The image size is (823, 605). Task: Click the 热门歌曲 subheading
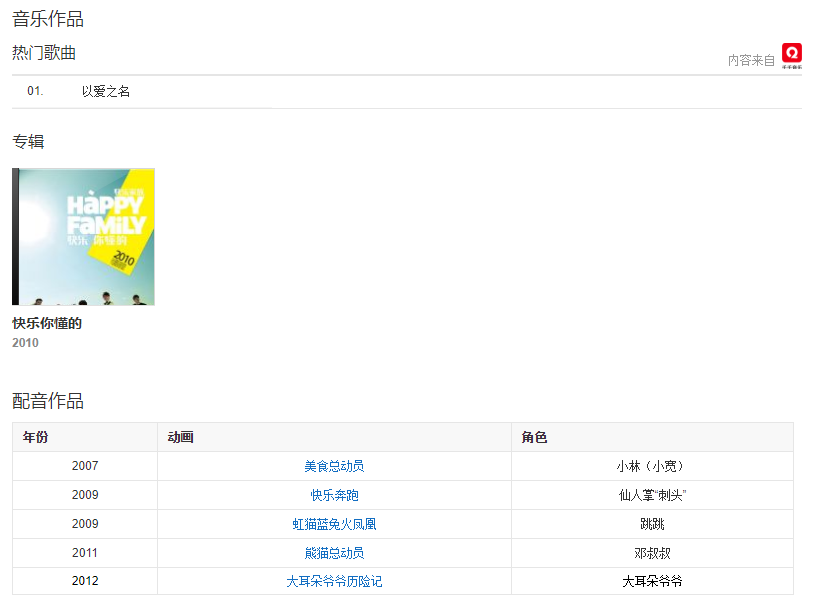44,53
